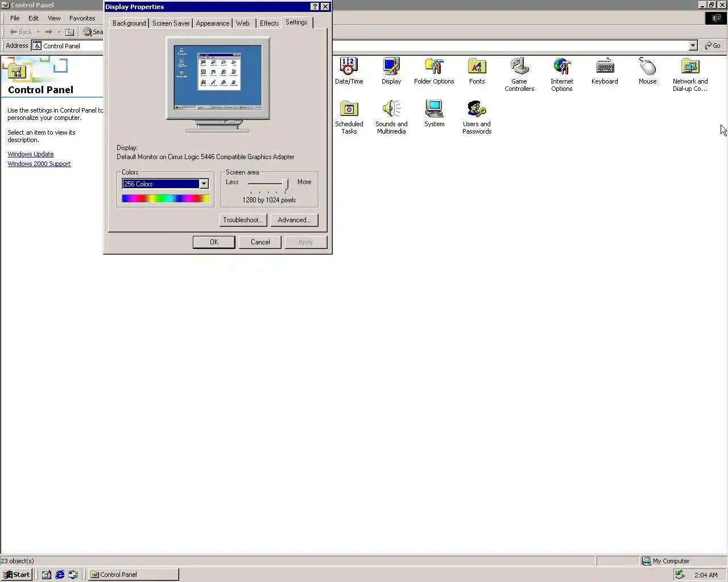This screenshot has height=582, width=728.
Task: Click the Back arrow in toolbar
Action: coord(21,32)
